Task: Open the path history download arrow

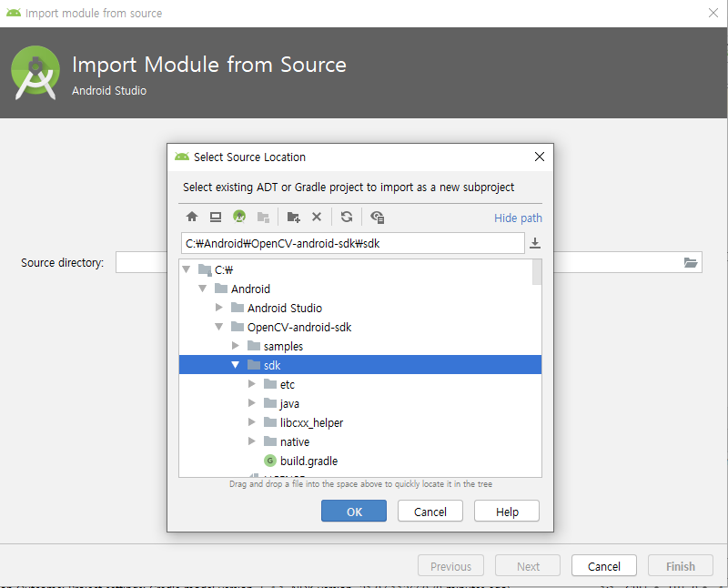Action: [x=535, y=243]
